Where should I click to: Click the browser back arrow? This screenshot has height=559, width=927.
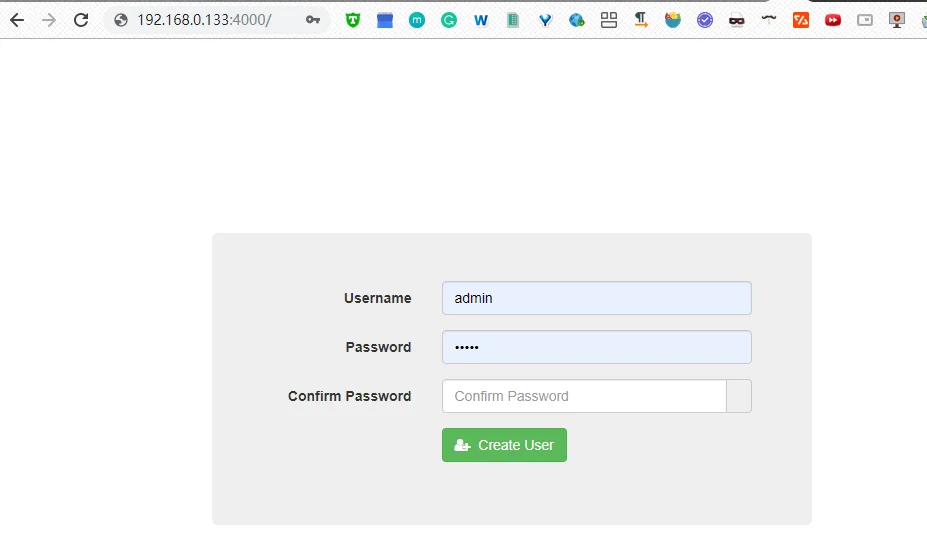click(x=17, y=20)
